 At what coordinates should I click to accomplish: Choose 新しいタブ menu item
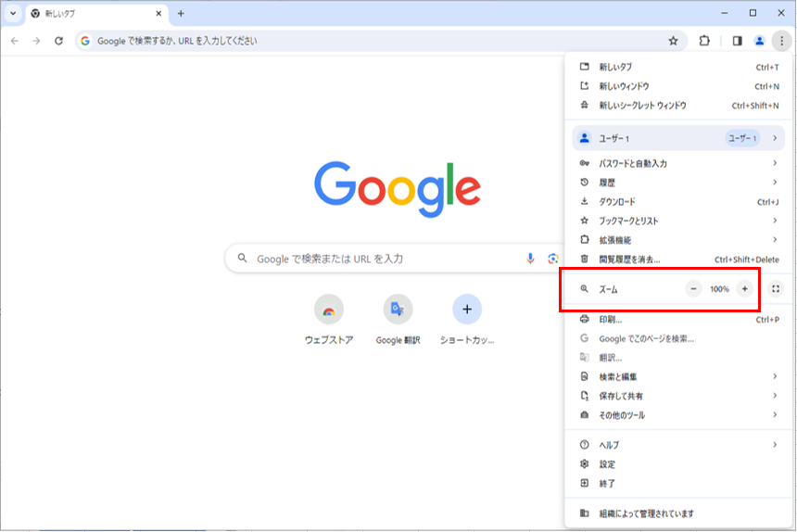679,67
